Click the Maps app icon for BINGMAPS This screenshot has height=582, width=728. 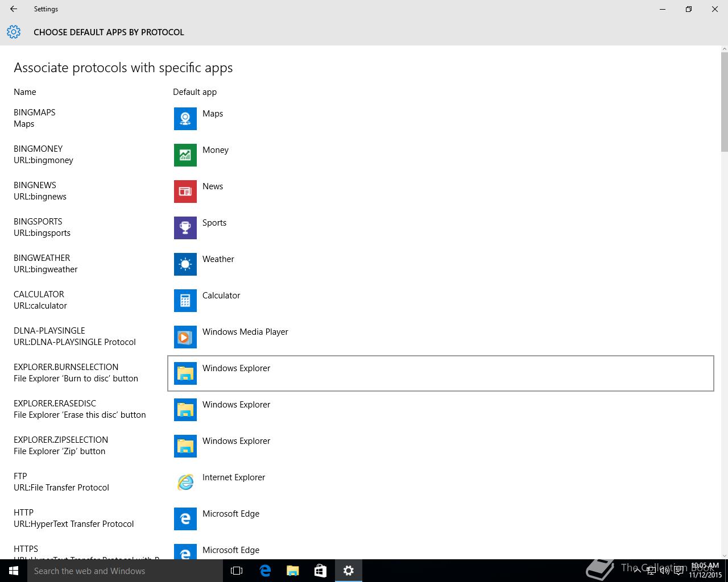click(x=185, y=119)
